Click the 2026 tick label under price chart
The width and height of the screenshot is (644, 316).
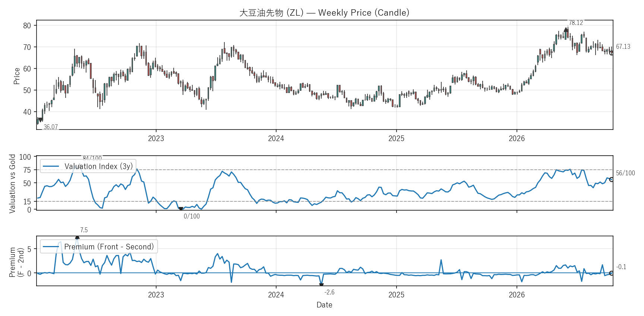pyautogui.click(x=517, y=138)
